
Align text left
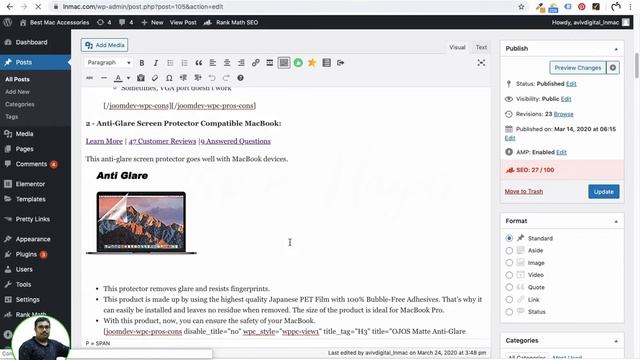[213, 63]
